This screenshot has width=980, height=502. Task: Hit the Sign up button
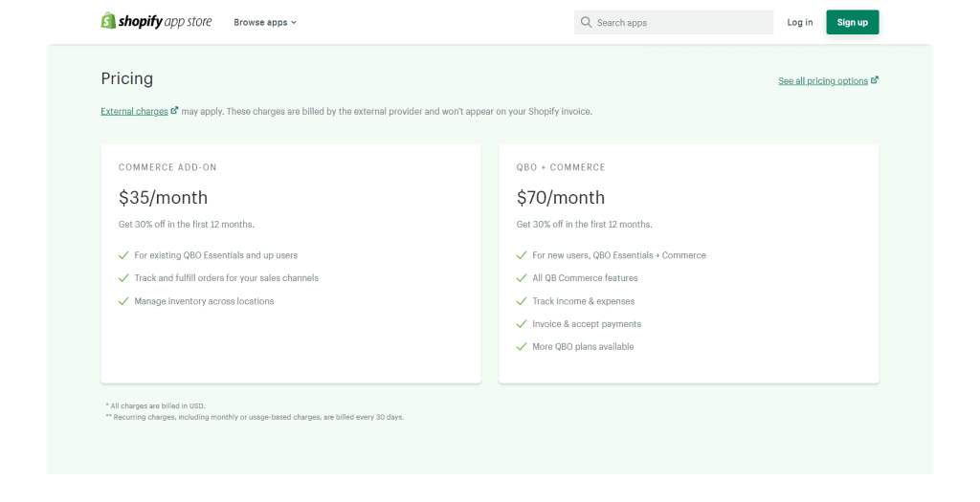pyautogui.click(x=853, y=23)
